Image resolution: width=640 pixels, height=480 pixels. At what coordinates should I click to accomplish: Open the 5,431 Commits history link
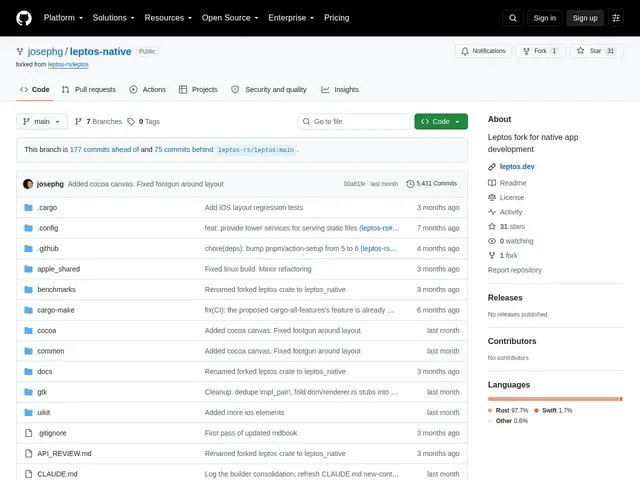(432, 184)
